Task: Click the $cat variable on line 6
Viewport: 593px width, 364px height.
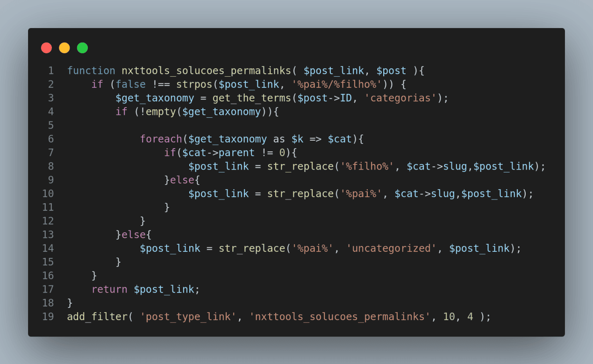Action: (x=340, y=139)
